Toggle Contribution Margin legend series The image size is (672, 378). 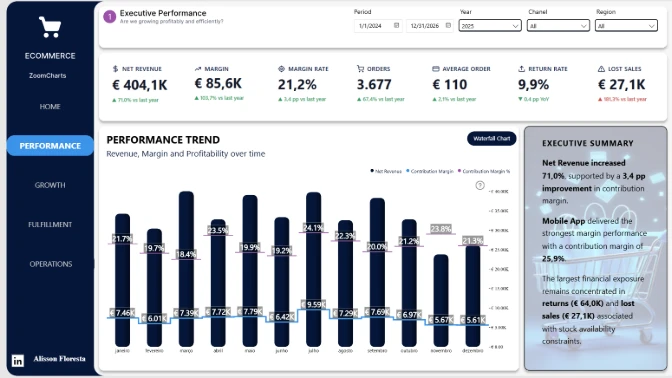pos(430,171)
